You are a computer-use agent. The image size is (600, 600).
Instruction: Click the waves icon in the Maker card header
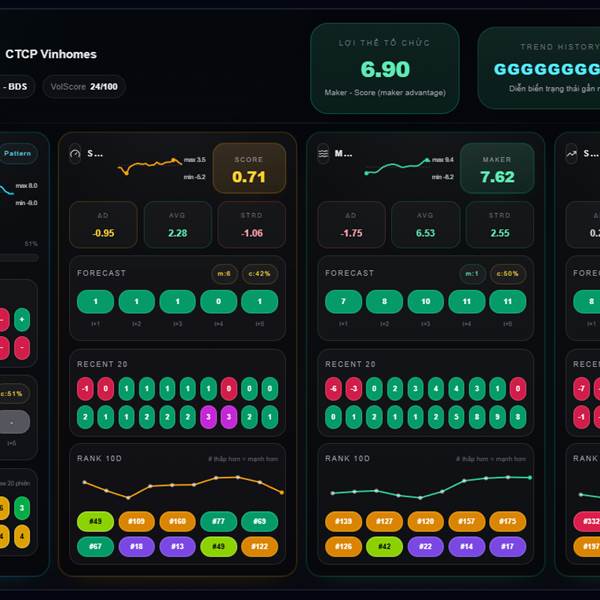[x=323, y=153]
